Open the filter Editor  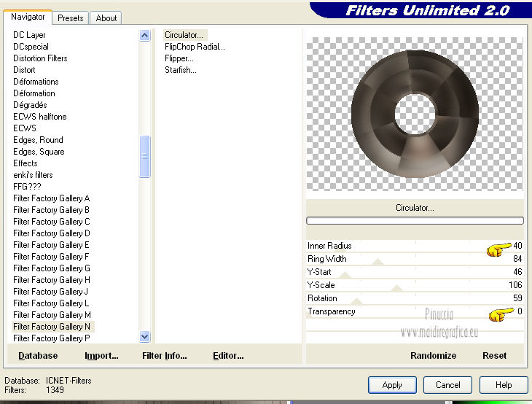(228, 356)
